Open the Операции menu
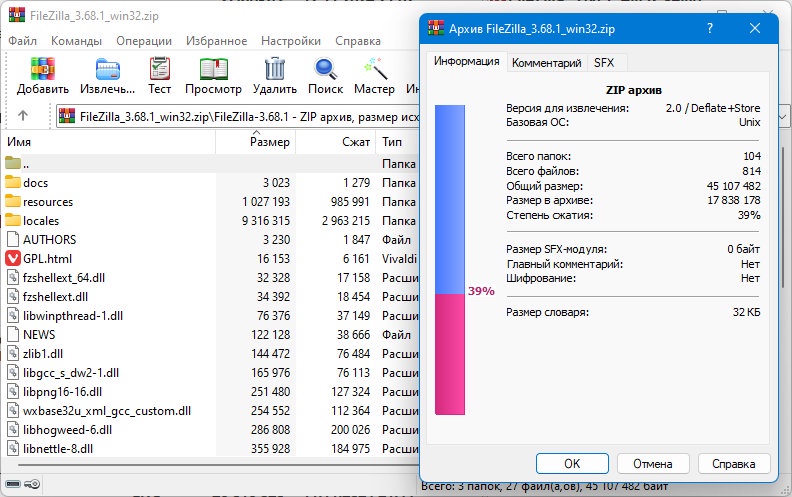This screenshot has height=497, width=792. pyautogui.click(x=144, y=41)
